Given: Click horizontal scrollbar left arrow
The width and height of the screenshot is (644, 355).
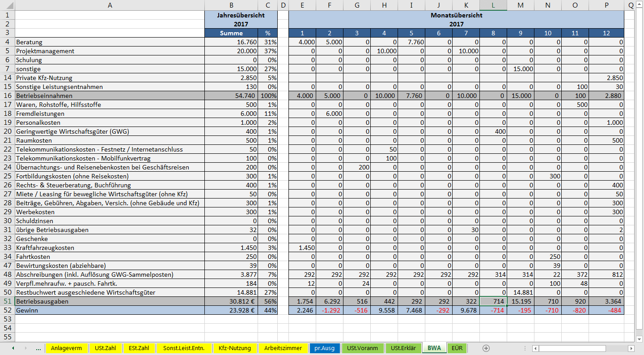Looking at the screenshot, I should 535,348.
